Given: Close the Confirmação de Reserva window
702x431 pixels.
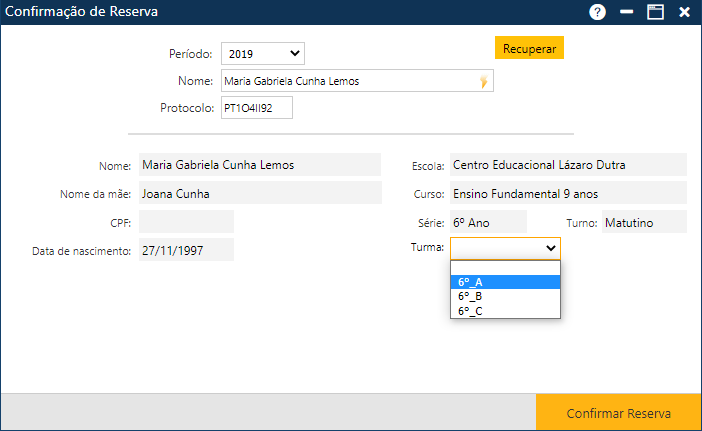Looking at the screenshot, I should 685,12.
